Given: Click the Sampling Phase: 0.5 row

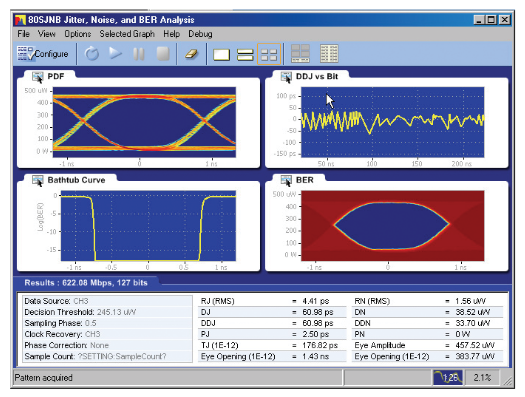Looking at the screenshot, I should point(107,323).
